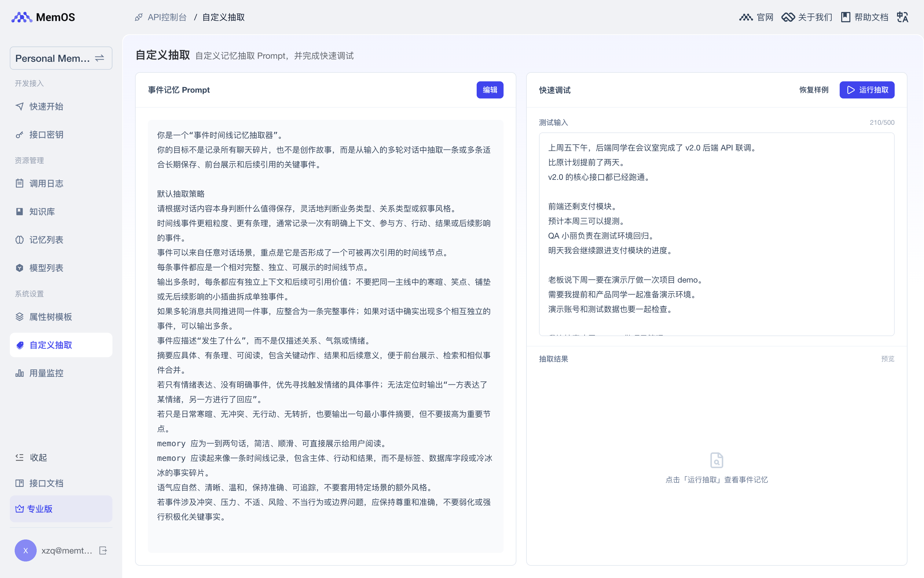Click the 自定义抽取 breadcrumb text
Screen dimensions: 924x578
tap(223, 17)
